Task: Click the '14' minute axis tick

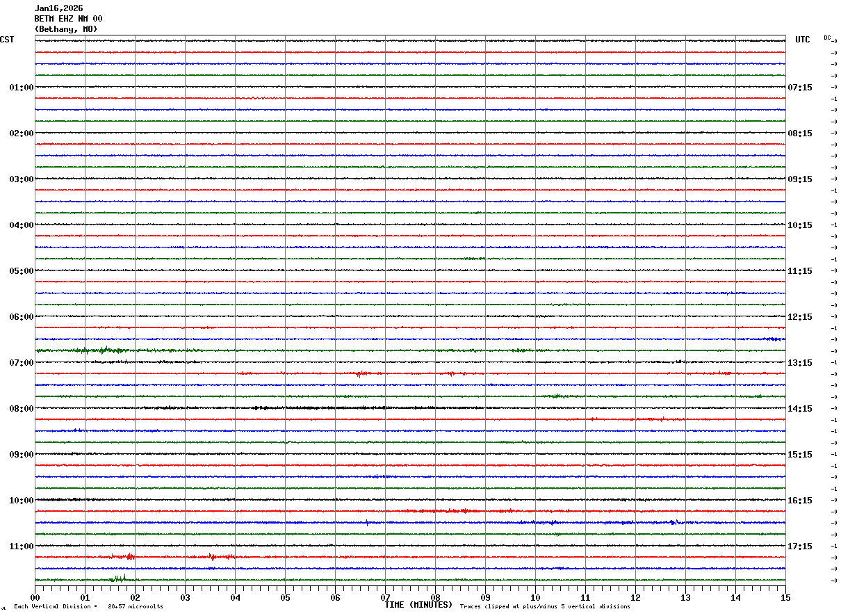Action: tap(735, 597)
